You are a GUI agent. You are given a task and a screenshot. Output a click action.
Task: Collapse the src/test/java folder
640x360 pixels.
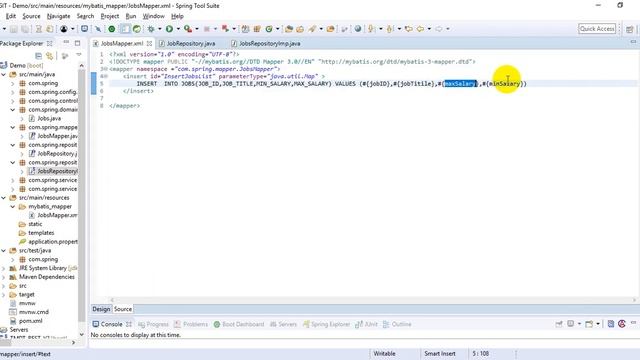4,251
